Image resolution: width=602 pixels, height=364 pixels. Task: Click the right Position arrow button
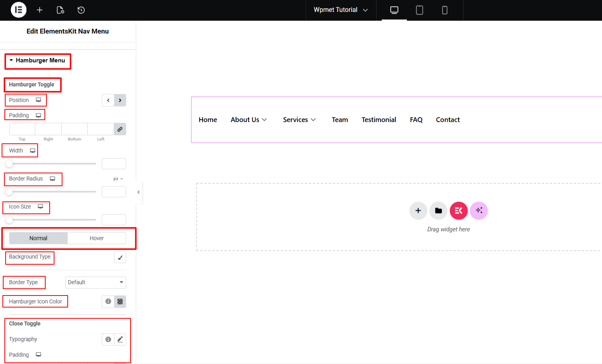120,100
